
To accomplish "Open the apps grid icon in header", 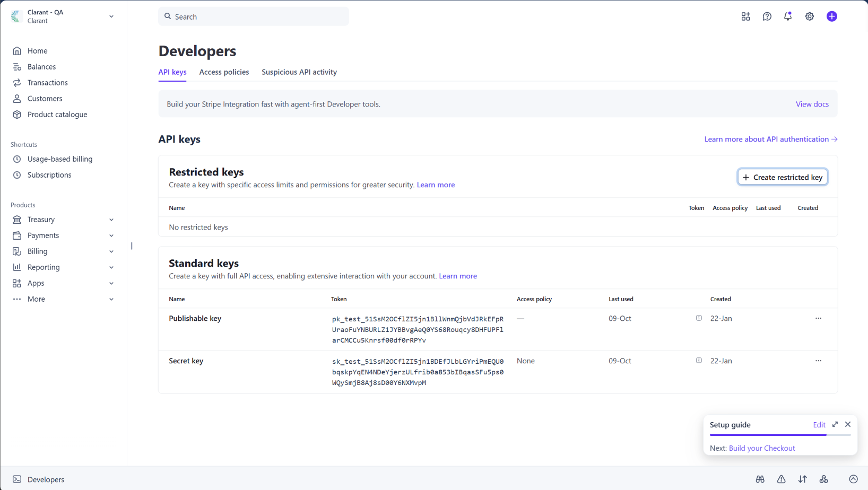I will (x=745, y=16).
